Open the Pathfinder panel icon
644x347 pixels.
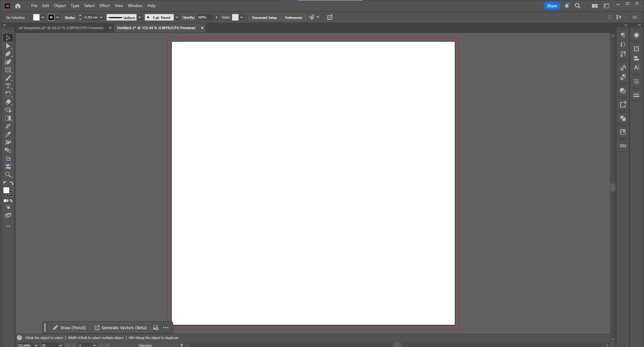(x=623, y=118)
